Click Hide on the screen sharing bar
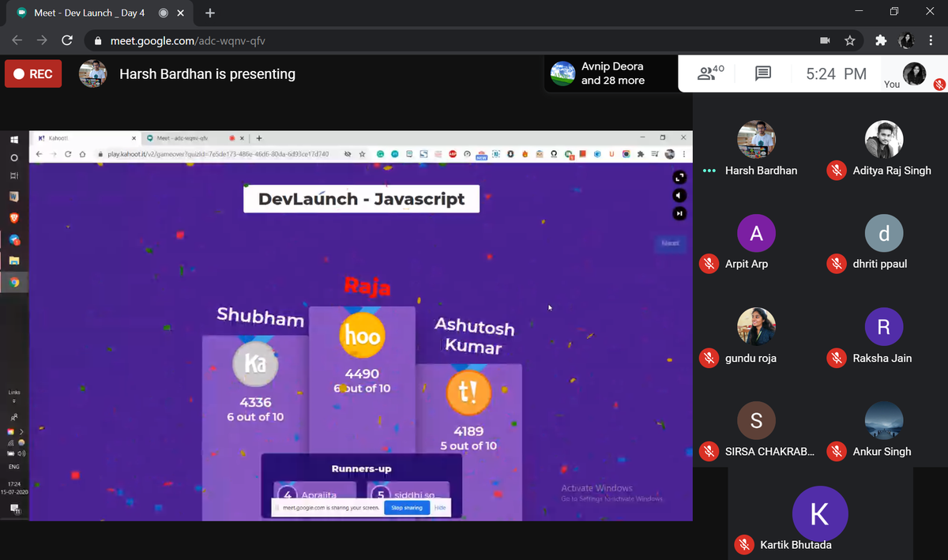 click(440, 507)
